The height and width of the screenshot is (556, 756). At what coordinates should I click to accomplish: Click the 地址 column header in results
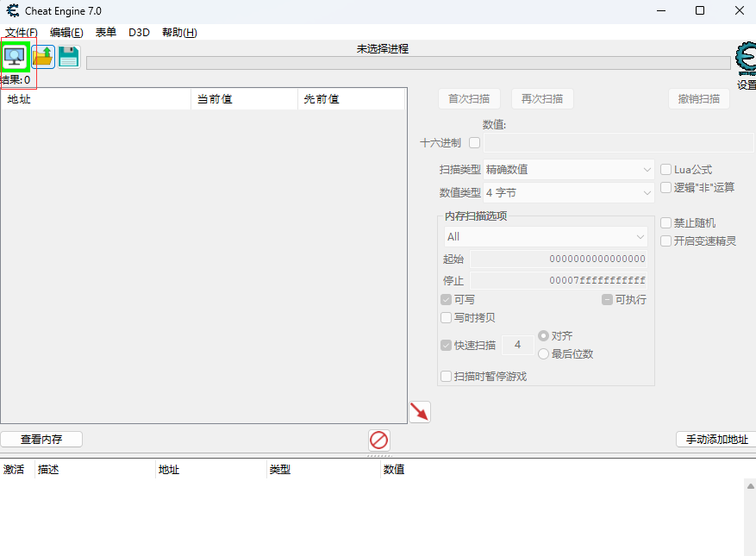[96, 99]
